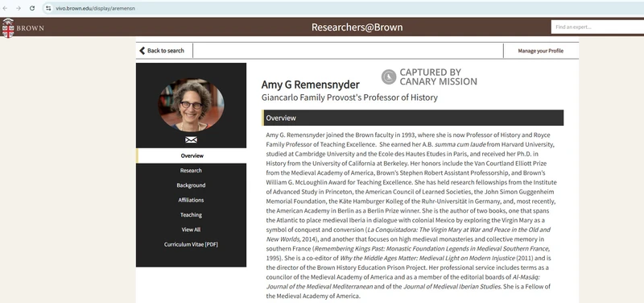Open Manage your Profile link
Screen dimensions: 644x303
click(x=540, y=51)
